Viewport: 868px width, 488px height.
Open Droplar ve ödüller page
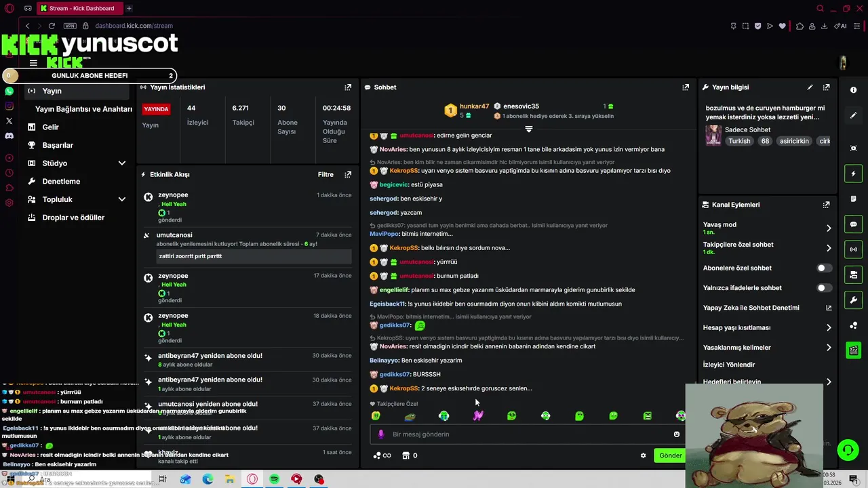point(73,218)
